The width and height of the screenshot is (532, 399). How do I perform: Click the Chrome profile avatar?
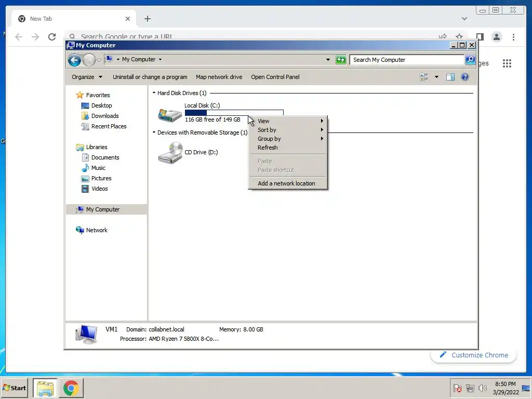click(496, 37)
